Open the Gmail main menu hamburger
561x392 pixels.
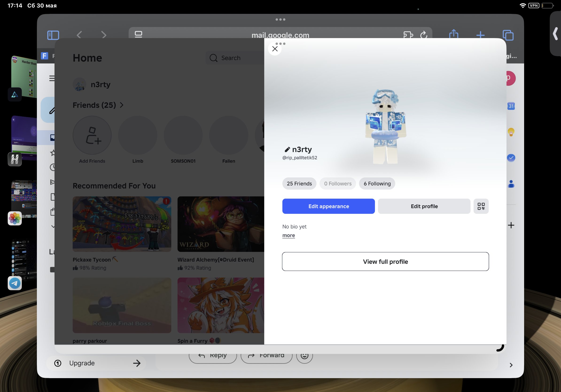click(51, 78)
